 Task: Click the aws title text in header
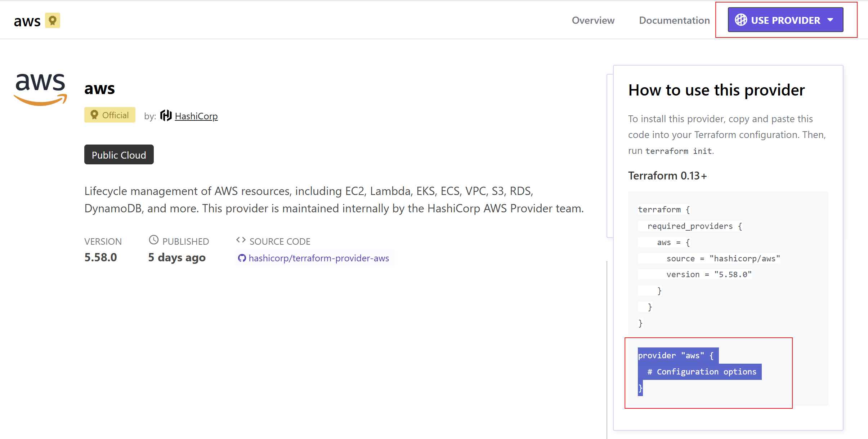27,21
